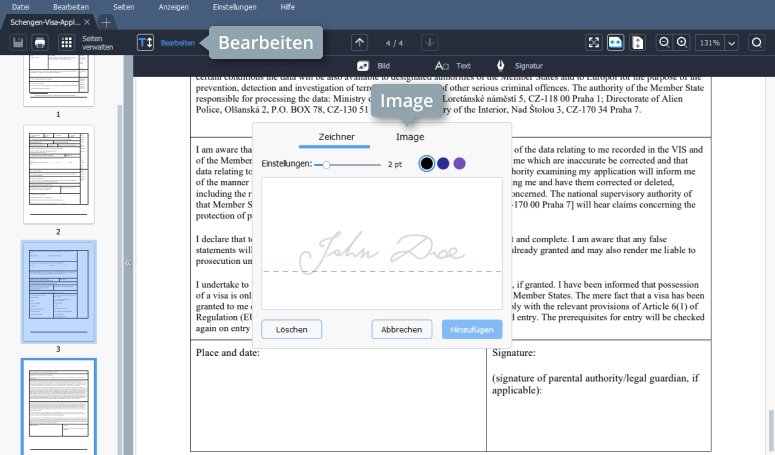Screen dimensions: 775x455
Task: Open the search icon
Action: tap(756, 42)
